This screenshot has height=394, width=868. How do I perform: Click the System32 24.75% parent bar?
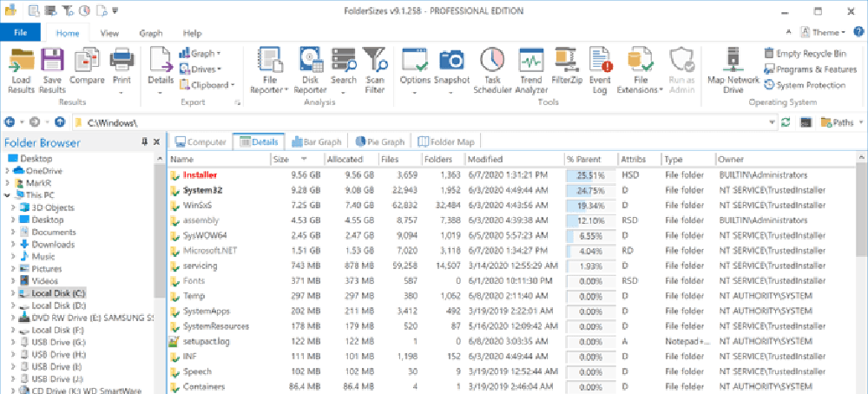(x=590, y=190)
